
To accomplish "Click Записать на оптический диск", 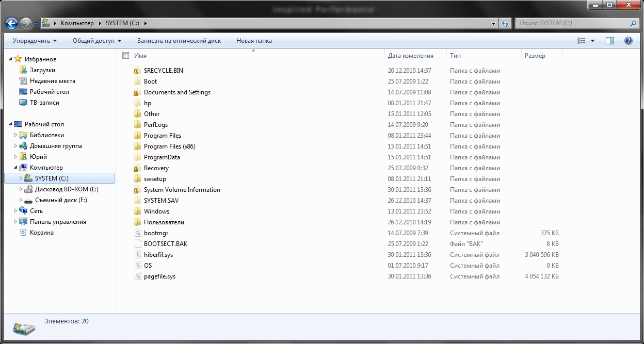I will tap(179, 41).
